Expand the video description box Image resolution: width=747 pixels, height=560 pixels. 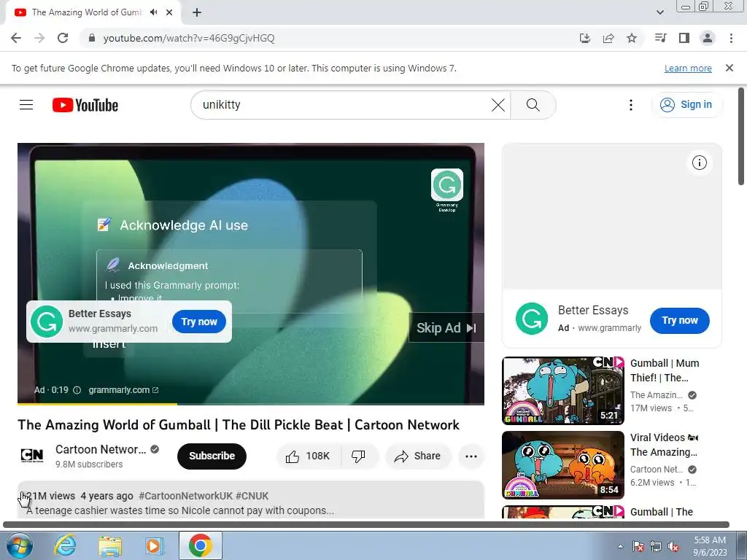pos(251,500)
